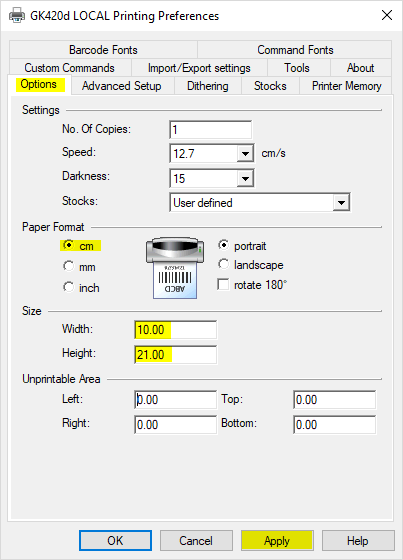
Task: Open the Barcode Fonts tab
Action: click(x=103, y=50)
